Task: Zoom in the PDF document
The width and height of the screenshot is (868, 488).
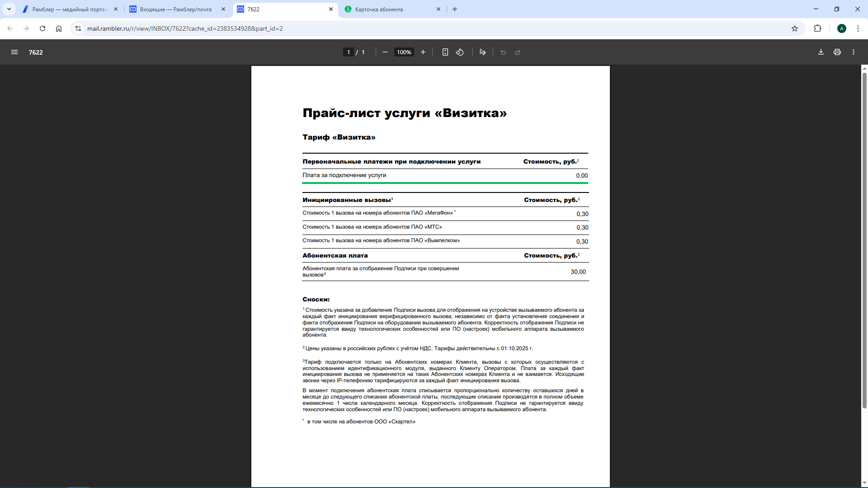Action: click(423, 52)
